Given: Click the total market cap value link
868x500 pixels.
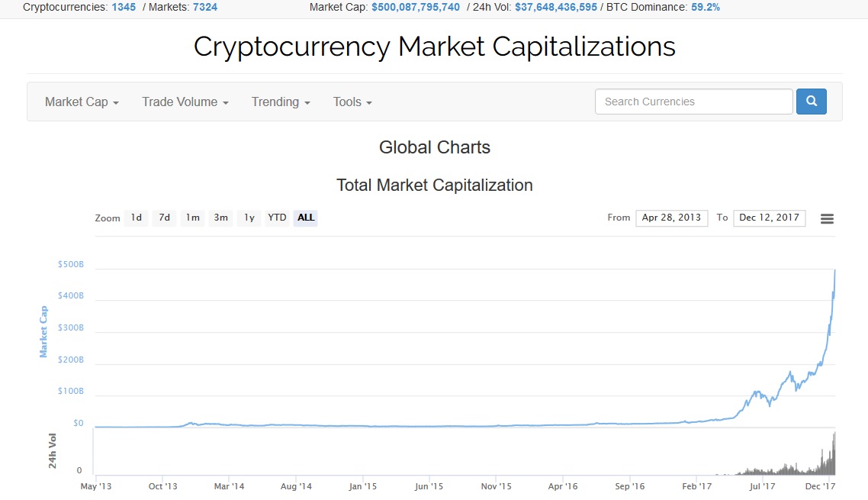Looking at the screenshot, I should (x=415, y=7).
